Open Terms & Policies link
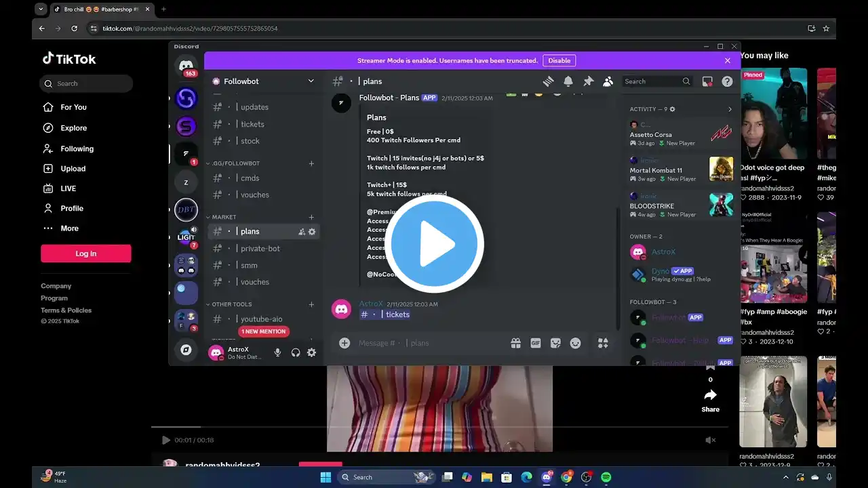Viewport: 868px width, 488px height. (66, 310)
